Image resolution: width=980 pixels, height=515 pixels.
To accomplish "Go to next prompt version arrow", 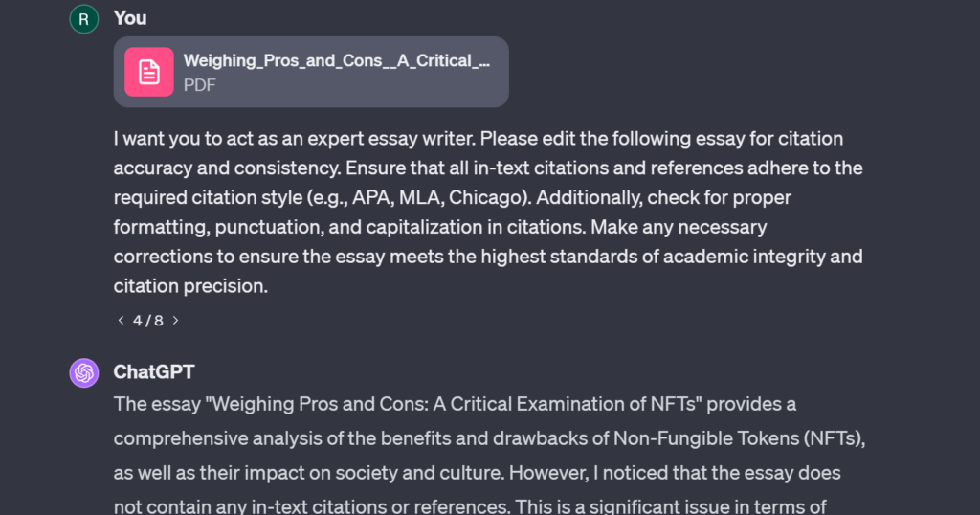I will 175,321.
